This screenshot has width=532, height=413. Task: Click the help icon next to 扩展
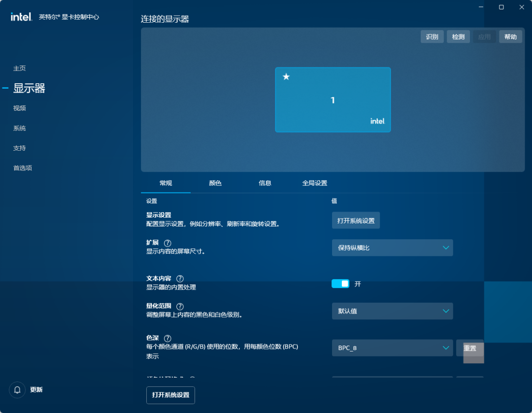point(167,243)
